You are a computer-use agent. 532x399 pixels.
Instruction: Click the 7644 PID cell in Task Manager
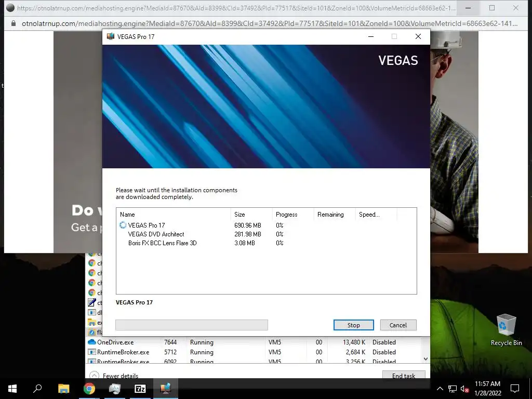pyautogui.click(x=170, y=342)
